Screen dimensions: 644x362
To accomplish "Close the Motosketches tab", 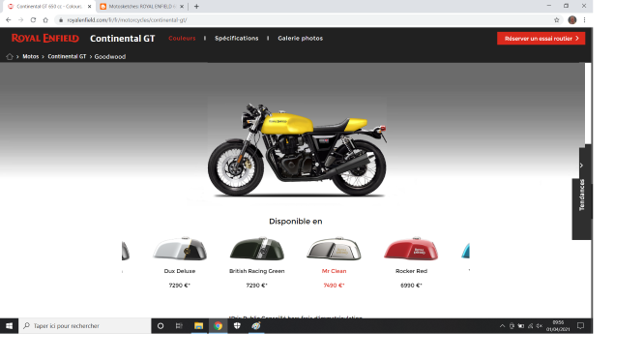I will coord(182,7).
